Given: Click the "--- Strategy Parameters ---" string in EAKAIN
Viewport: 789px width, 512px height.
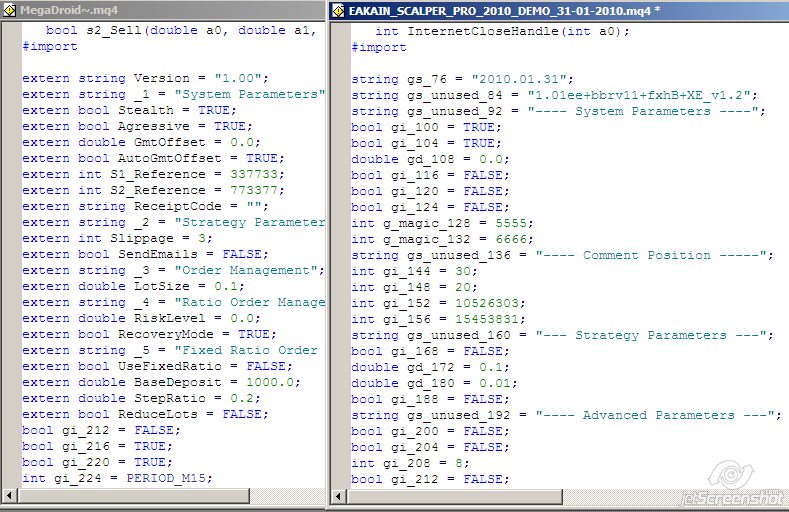Looking at the screenshot, I should pyautogui.click(x=651, y=335).
